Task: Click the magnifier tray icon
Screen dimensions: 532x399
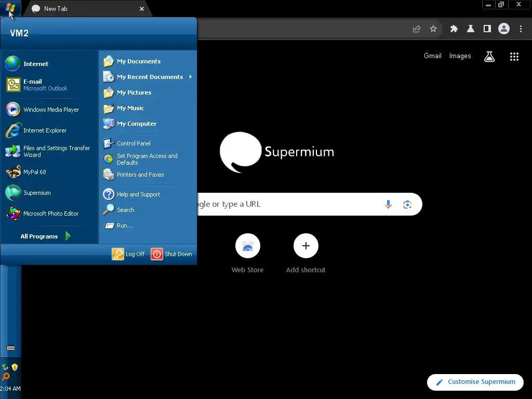Action: (5, 377)
